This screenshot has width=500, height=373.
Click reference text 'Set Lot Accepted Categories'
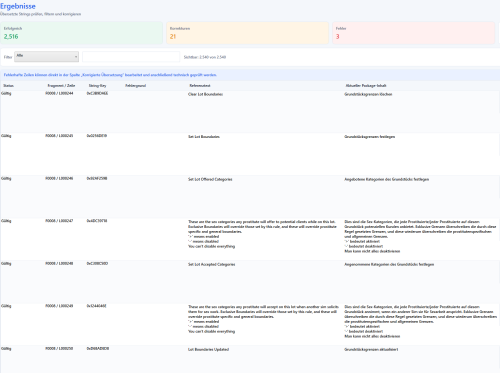[211, 264]
